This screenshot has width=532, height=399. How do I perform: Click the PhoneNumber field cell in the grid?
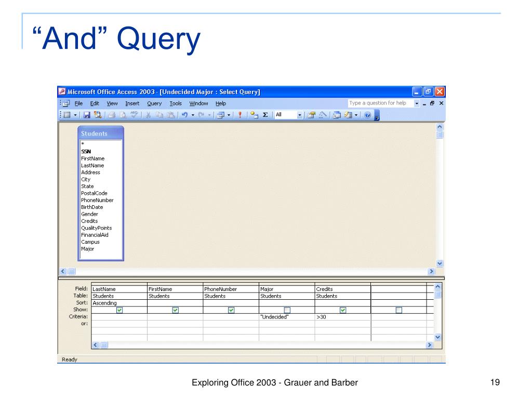point(231,289)
